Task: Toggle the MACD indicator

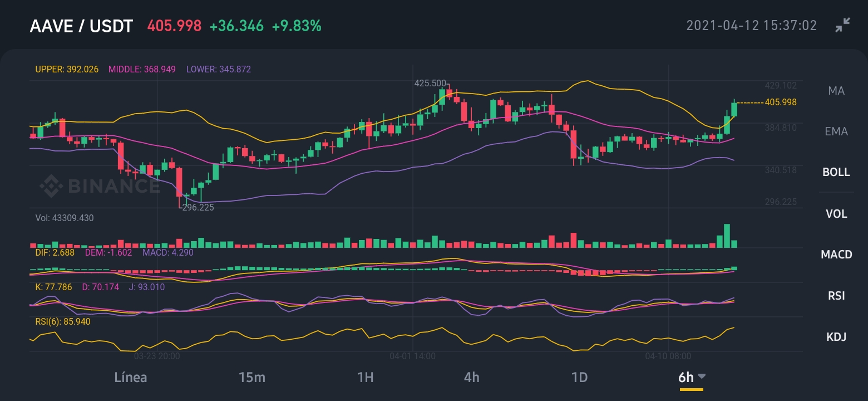Action: (836, 255)
